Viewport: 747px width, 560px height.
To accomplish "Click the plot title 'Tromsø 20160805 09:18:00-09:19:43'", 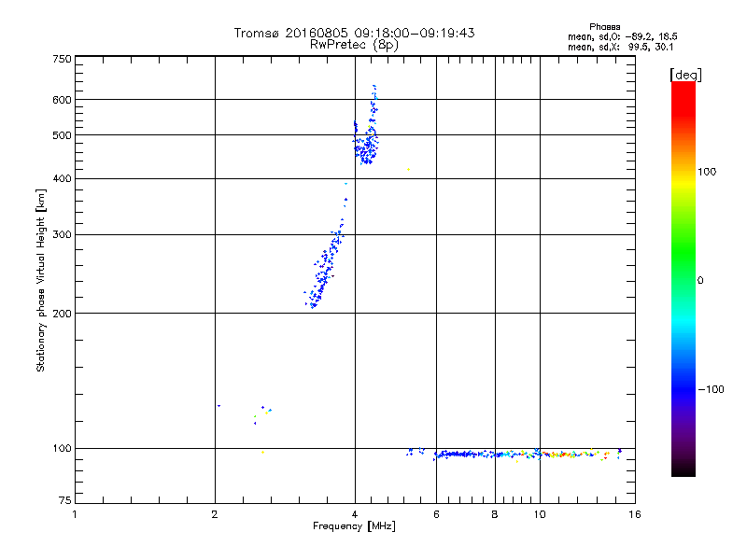I will [354, 33].
